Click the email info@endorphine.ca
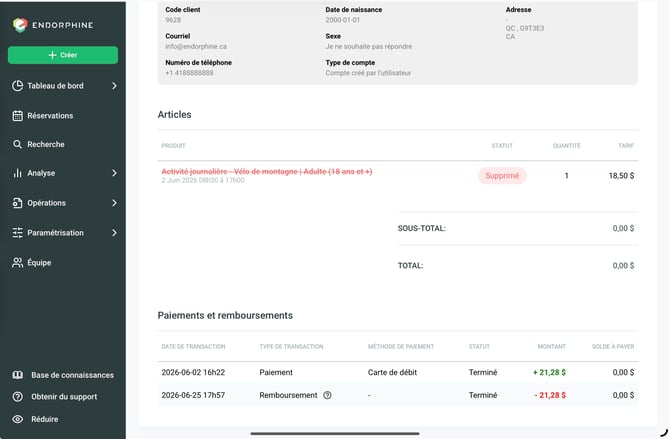Viewport: 670px width, 439px height. click(x=196, y=46)
